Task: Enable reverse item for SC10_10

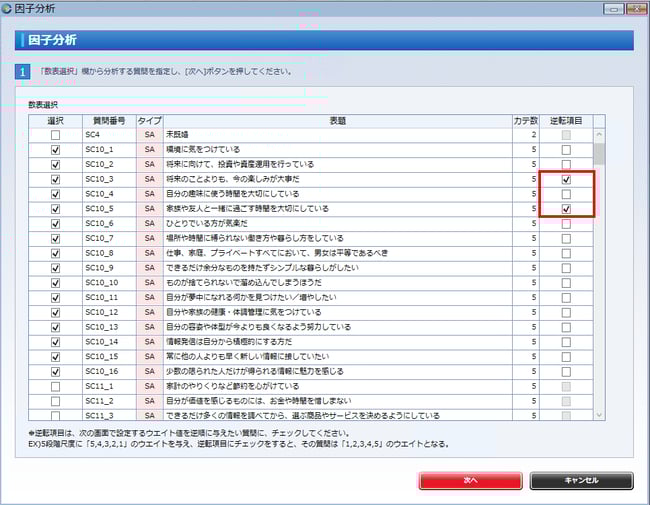Action: point(566,283)
